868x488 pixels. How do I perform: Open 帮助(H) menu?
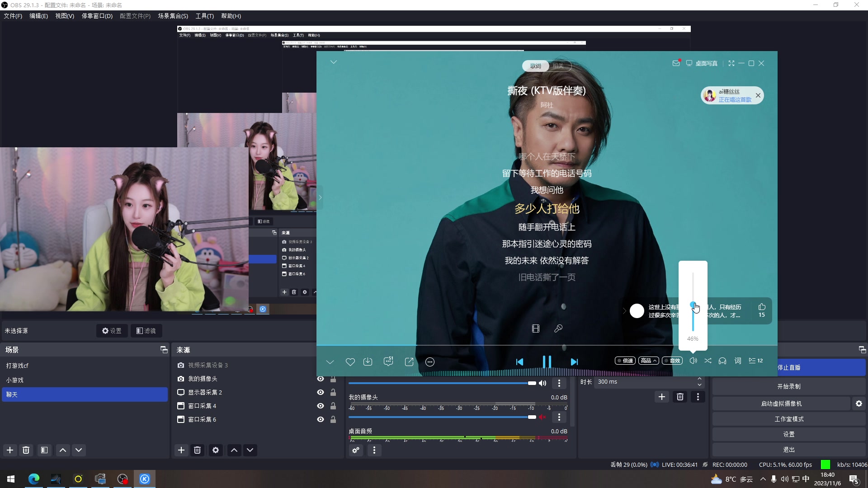pyautogui.click(x=231, y=16)
